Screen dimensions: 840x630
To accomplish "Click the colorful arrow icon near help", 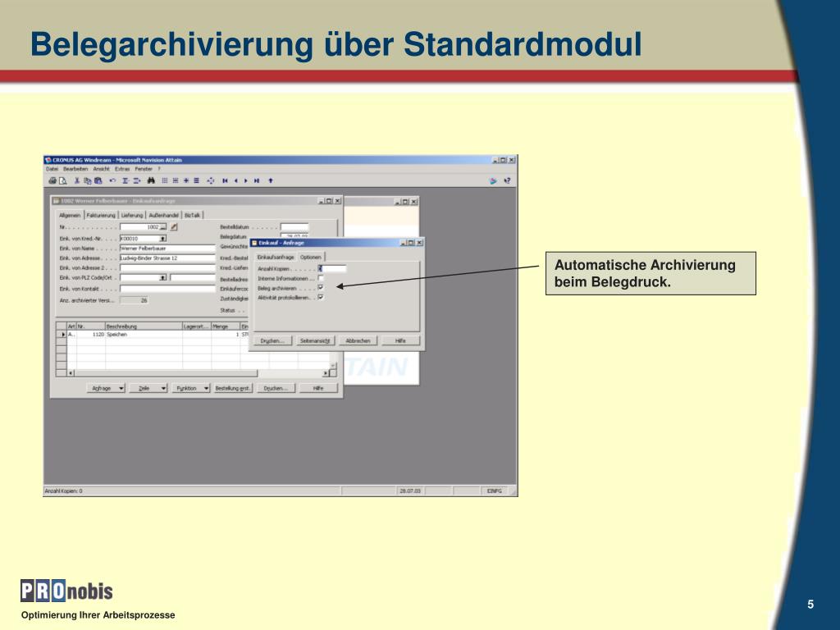I will point(493,181).
